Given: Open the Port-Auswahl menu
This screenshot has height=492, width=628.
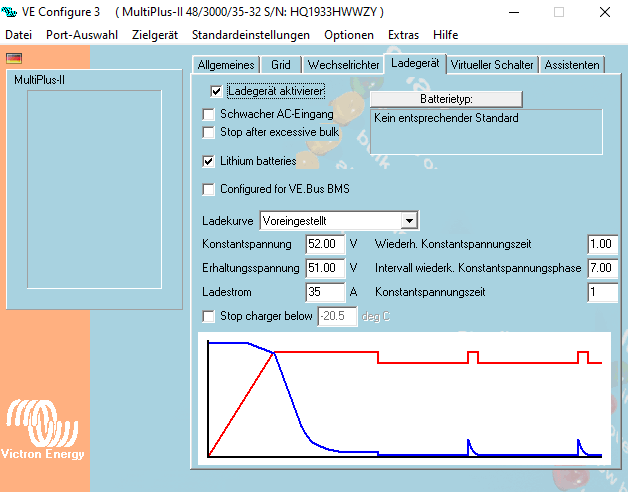Looking at the screenshot, I should tap(82, 35).
